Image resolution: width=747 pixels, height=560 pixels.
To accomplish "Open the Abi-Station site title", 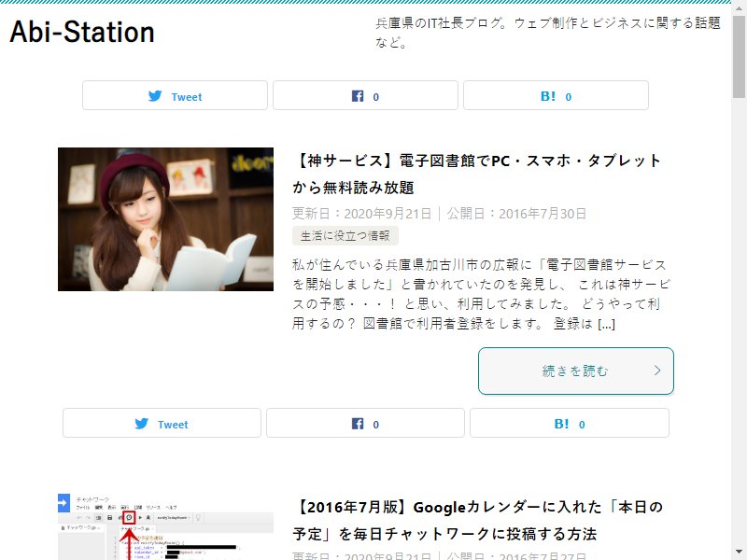I will point(82,32).
